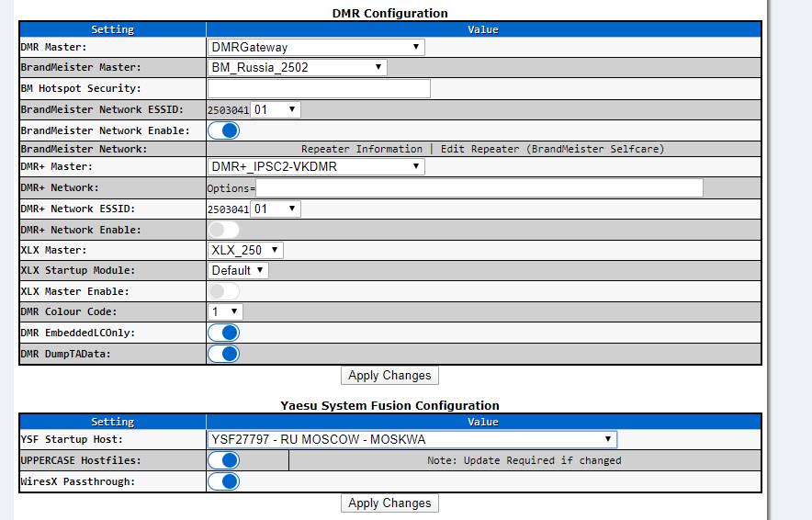Toggle BrandMeister Network Enable switch
This screenshot has width=812, height=520.
click(224, 130)
